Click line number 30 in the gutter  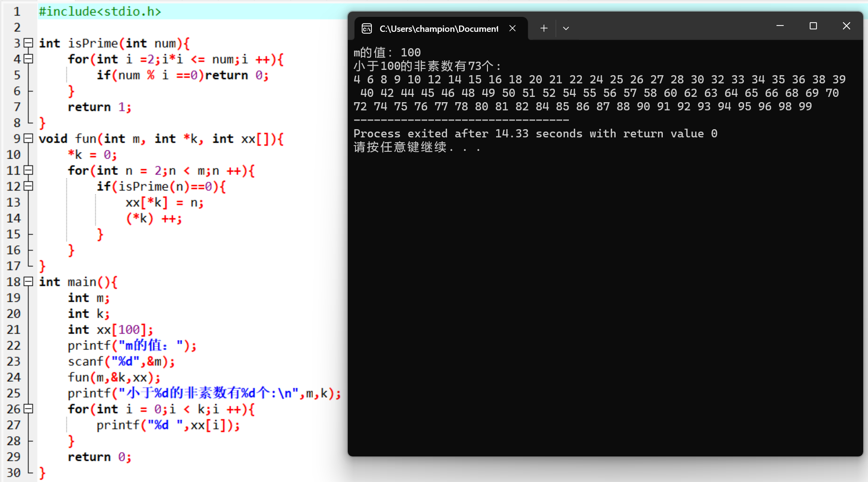(x=13, y=472)
